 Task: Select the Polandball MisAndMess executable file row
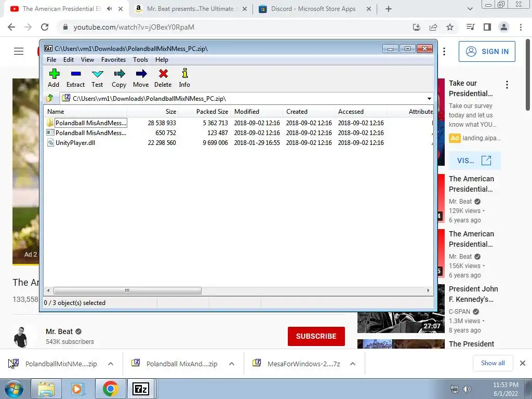point(238,132)
